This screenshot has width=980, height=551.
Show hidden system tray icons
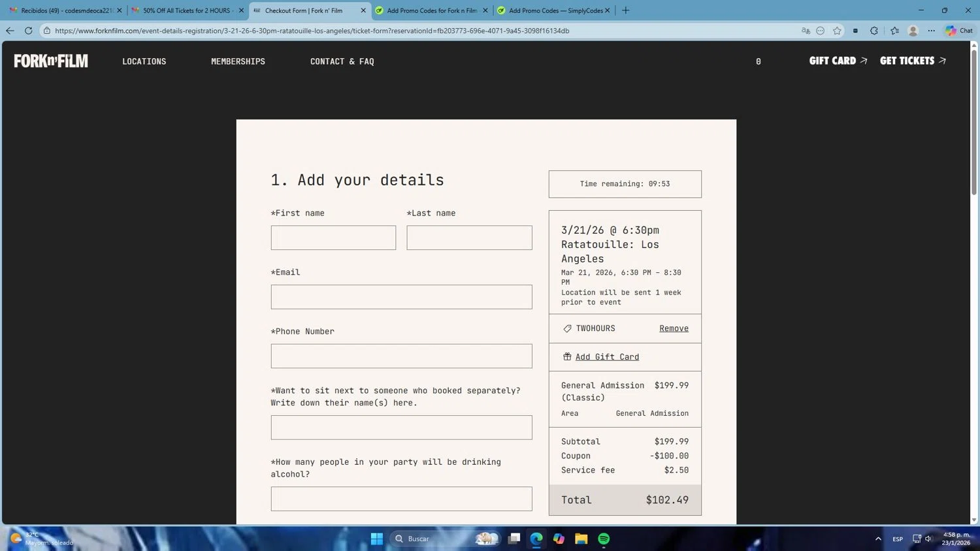click(878, 539)
